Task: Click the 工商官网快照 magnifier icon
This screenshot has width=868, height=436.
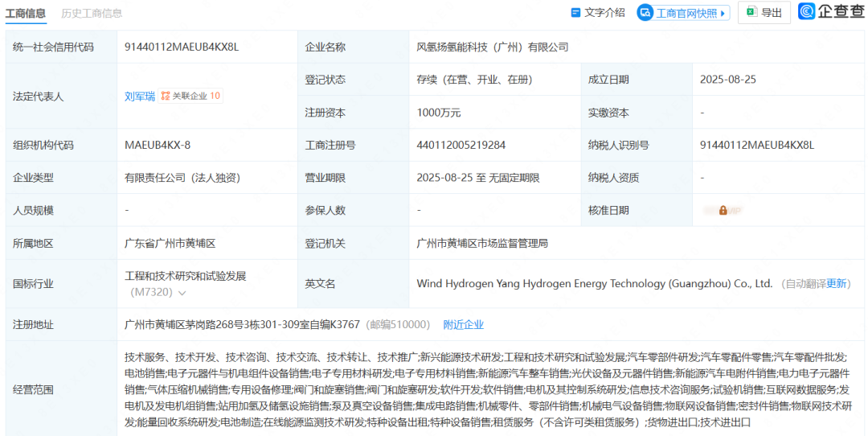Action: point(645,13)
